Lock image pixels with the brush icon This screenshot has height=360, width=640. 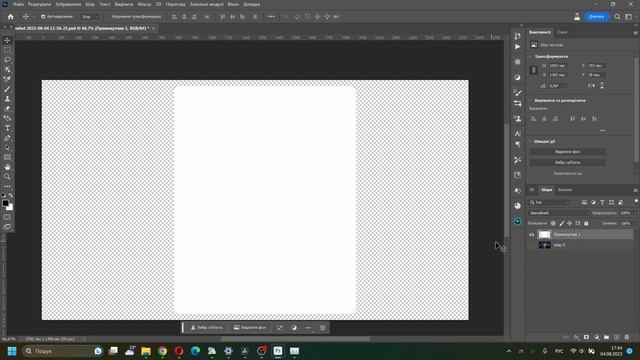tap(562, 223)
